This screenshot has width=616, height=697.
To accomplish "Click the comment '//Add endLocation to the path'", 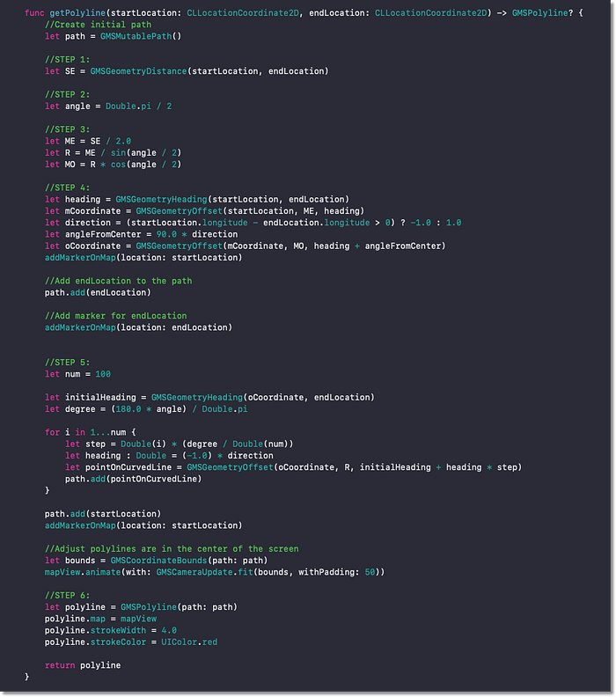I will coord(118,281).
